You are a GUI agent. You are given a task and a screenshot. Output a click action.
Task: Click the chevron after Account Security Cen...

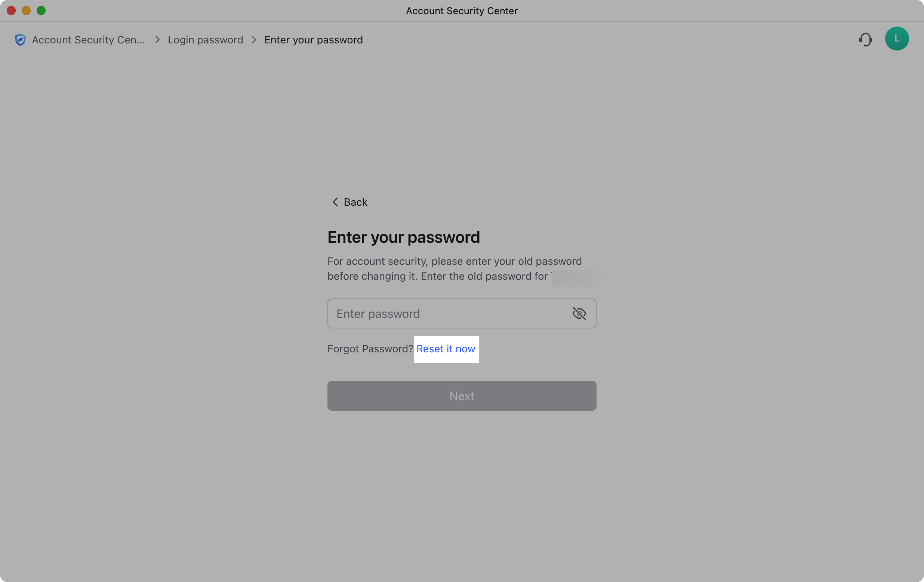pyautogui.click(x=157, y=40)
